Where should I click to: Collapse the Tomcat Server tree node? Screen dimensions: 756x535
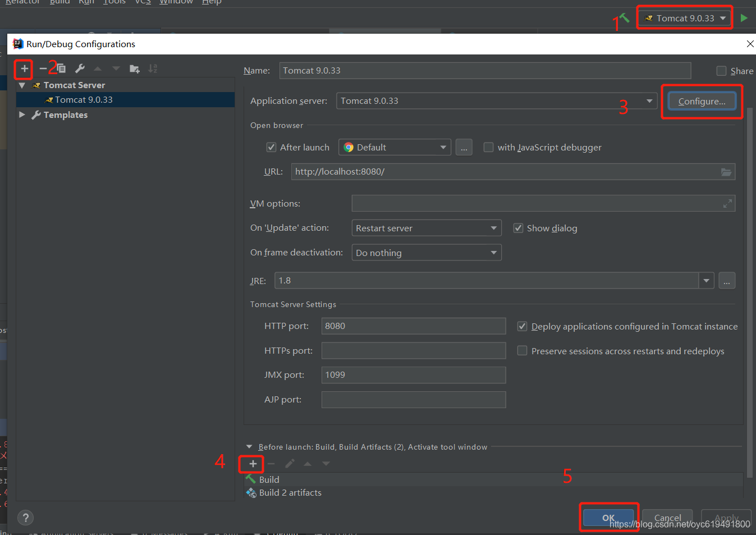pos(22,85)
